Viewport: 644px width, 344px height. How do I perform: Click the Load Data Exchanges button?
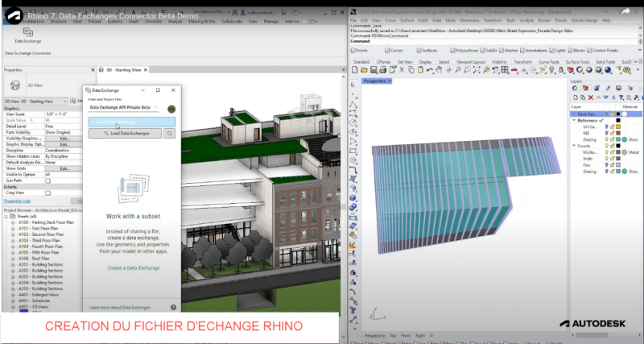(125, 133)
